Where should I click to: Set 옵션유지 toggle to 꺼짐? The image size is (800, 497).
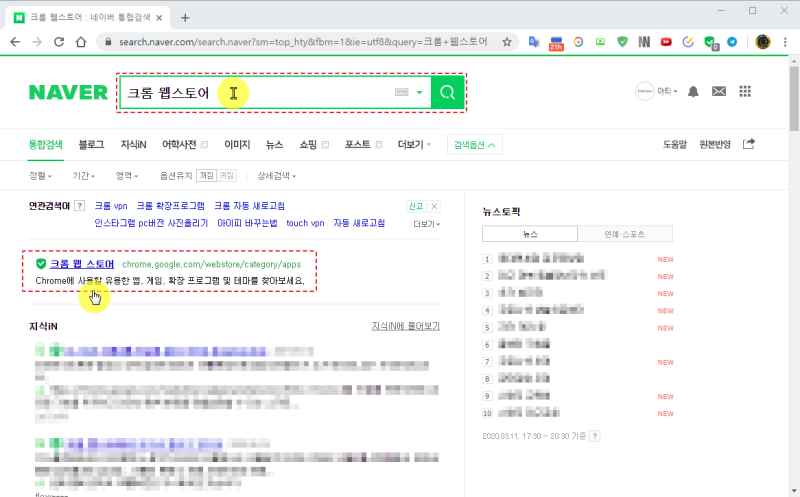[x=207, y=176]
